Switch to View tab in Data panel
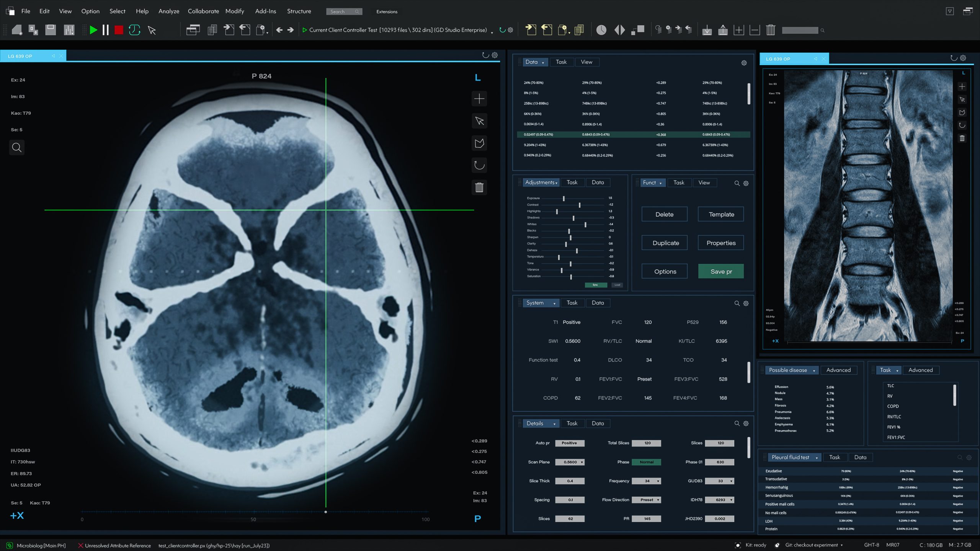 pos(586,62)
